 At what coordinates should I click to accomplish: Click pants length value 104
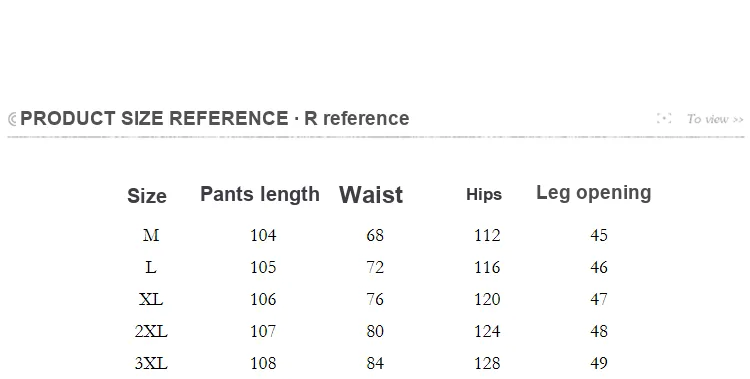263,235
